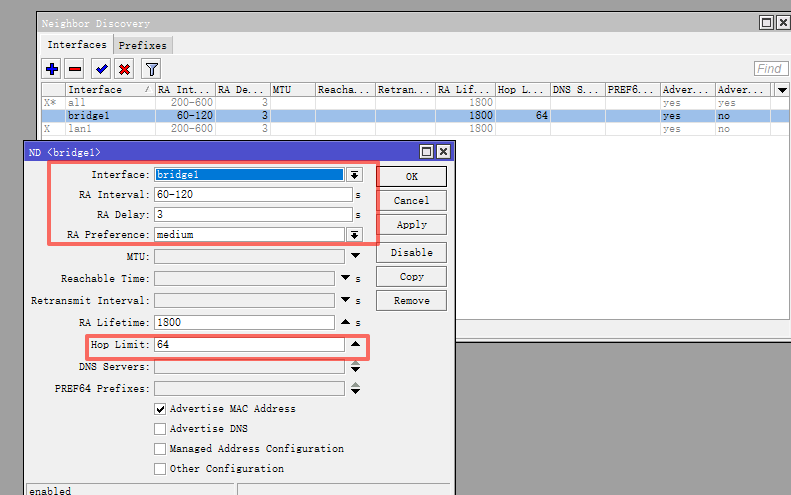Screen dimensions: 791x495
Task: Click OK in the ND dialog
Action: pyautogui.click(x=411, y=177)
